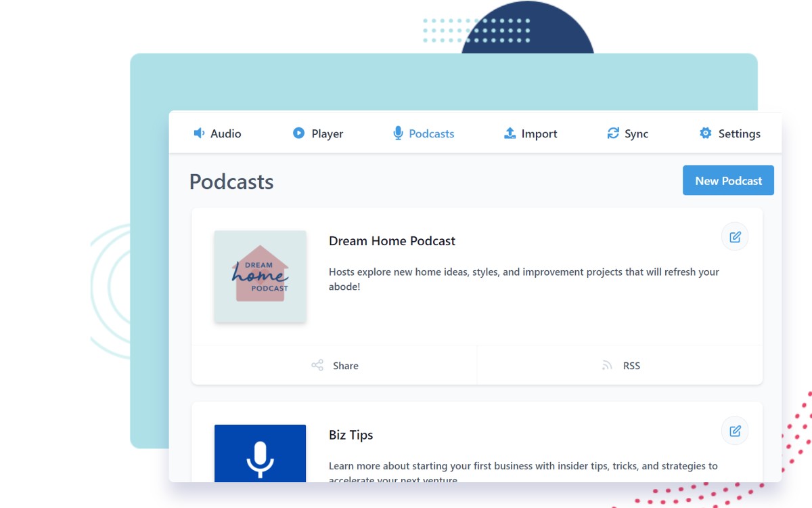Open the Dream Home Podcast title
Image resolution: width=812 pixels, height=508 pixels.
click(392, 241)
